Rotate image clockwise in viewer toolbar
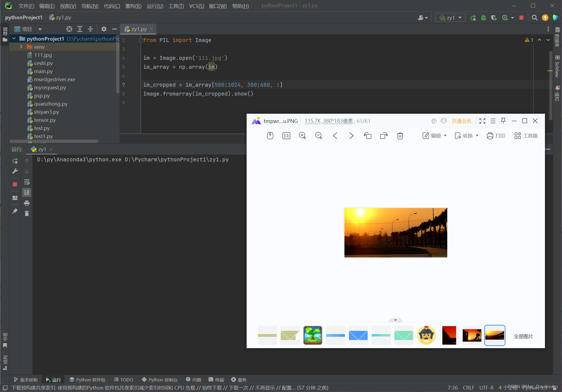Screen dimensions: 562x392 384,136
